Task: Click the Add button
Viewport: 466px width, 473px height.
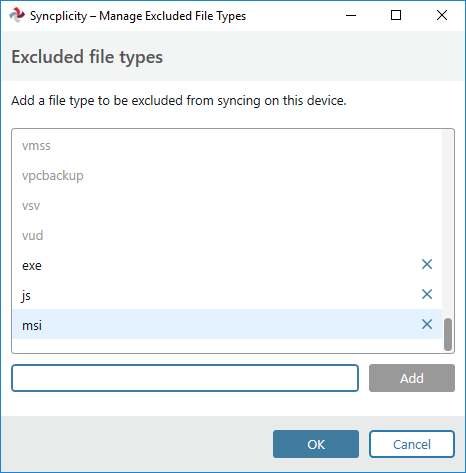Action: (412, 378)
